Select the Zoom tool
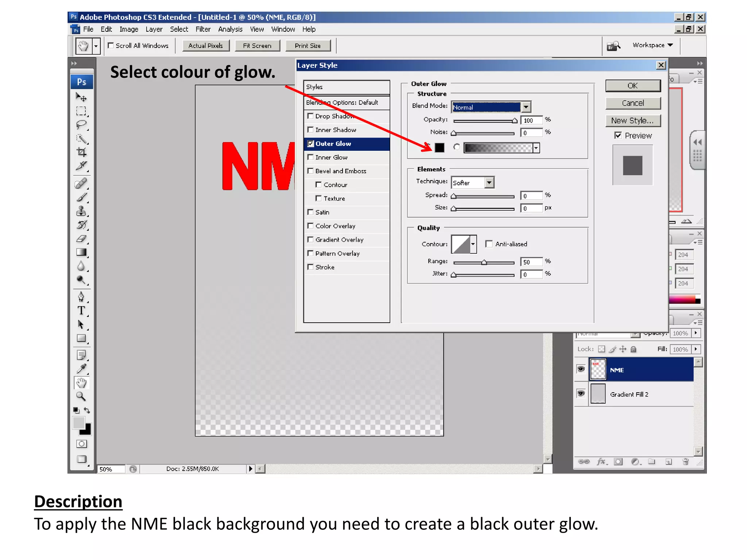Image resolution: width=747 pixels, height=560 pixels. point(81,396)
